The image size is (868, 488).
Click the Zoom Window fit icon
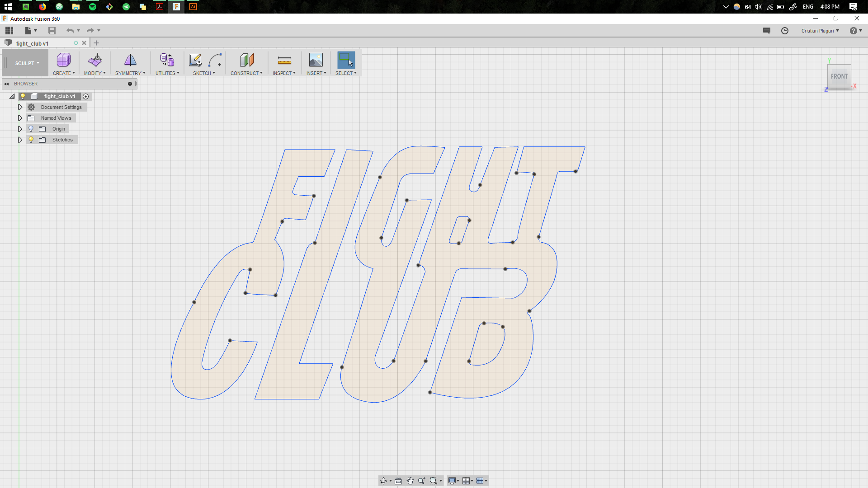(x=434, y=481)
